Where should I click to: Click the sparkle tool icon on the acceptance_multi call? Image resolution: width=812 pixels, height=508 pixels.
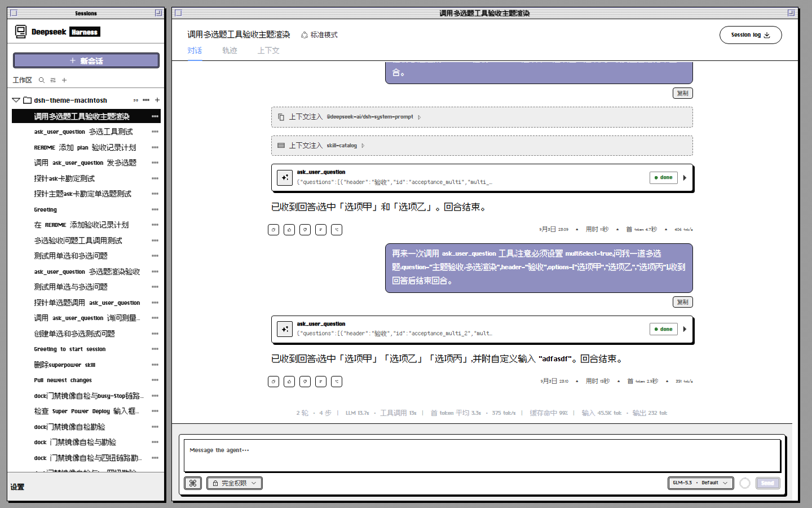pyautogui.click(x=285, y=178)
